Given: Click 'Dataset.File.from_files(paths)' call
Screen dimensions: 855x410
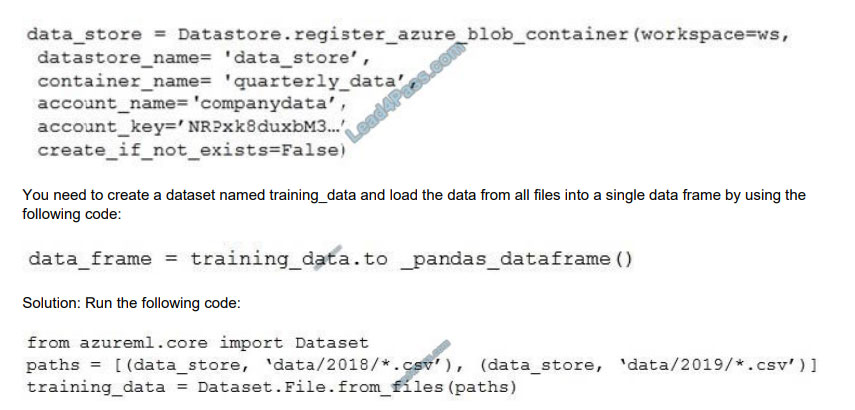Looking at the screenshot, I should (357, 388).
